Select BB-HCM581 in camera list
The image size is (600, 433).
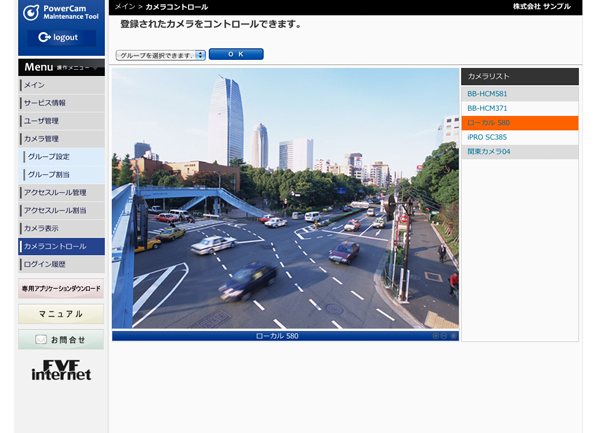(519, 94)
